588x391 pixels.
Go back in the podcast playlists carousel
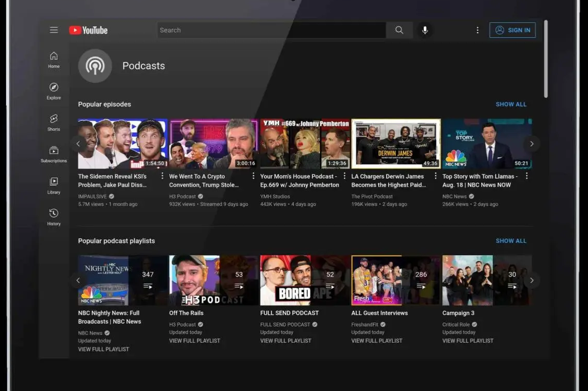pyautogui.click(x=78, y=280)
